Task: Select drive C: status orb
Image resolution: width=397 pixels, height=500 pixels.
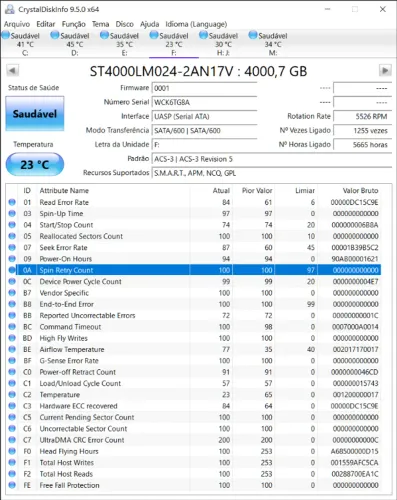Action: coord(6,35)
